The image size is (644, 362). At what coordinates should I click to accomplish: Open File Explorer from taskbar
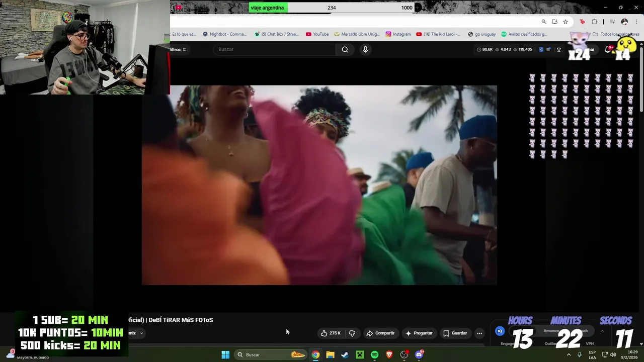330,354
